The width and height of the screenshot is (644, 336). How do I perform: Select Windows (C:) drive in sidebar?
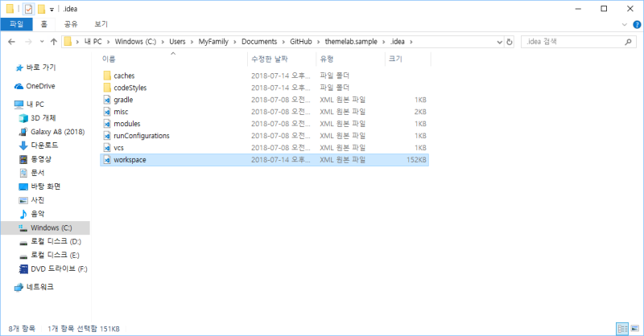click(45, 227)
